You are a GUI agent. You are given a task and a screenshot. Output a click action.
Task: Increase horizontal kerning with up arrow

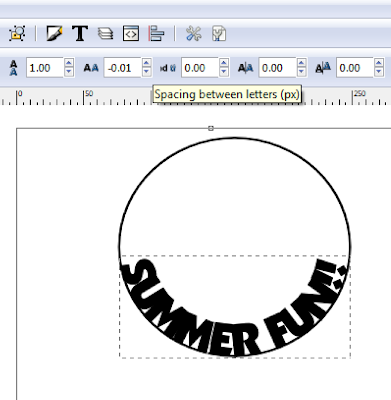pyautogui.click(x=301, y=63)
